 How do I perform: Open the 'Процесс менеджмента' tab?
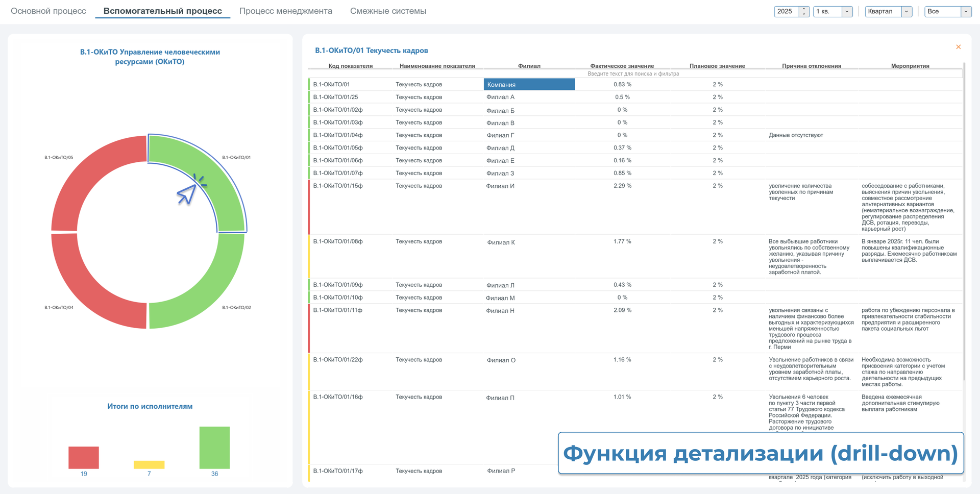[x=285, y=11]
